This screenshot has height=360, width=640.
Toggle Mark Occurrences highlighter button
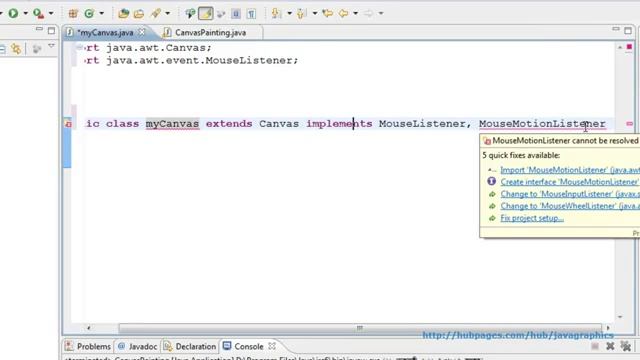point(205,13)
